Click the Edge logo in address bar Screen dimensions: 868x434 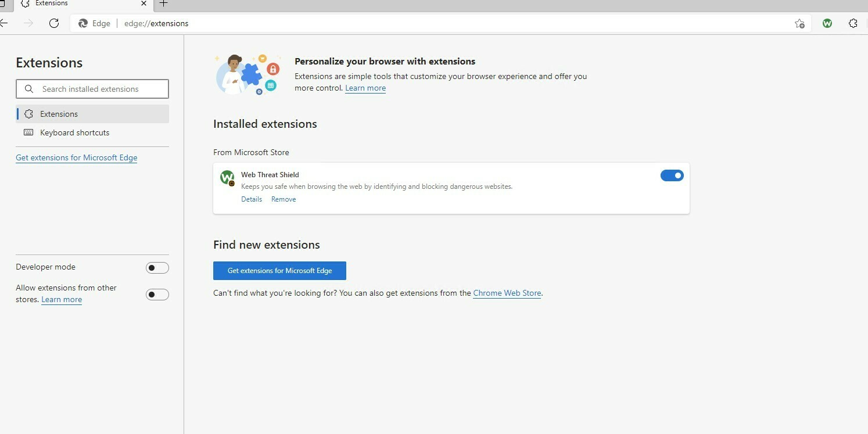click(83, 23)
